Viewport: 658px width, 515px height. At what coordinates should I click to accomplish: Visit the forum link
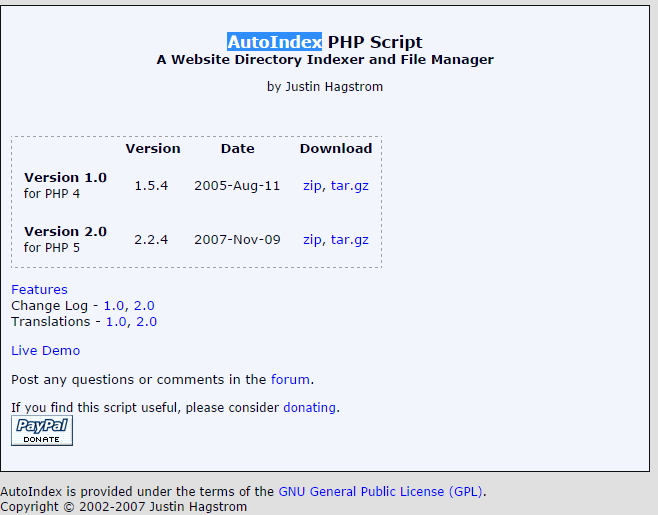tap(290, 380)
